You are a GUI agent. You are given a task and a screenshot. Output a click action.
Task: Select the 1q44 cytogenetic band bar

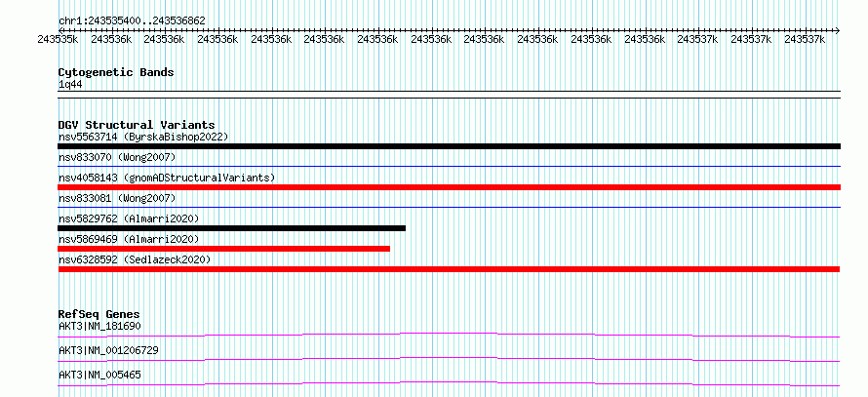(x=449, y=95)
